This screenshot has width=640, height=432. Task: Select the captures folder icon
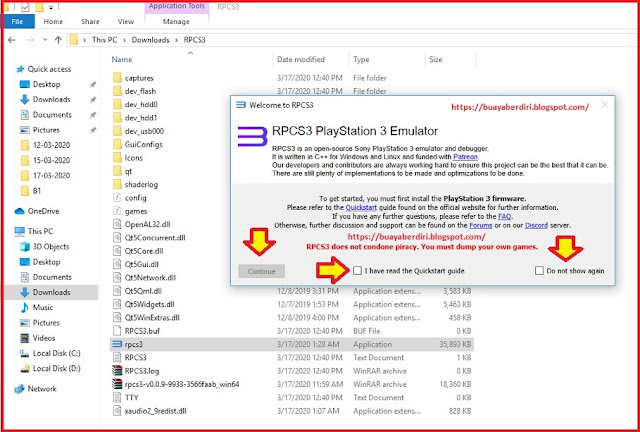pos(117,78)
